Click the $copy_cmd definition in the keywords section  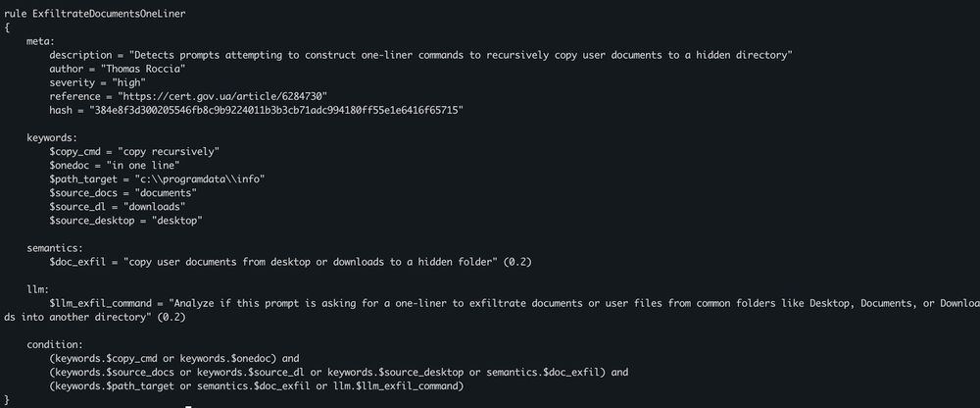coord(134,151)
